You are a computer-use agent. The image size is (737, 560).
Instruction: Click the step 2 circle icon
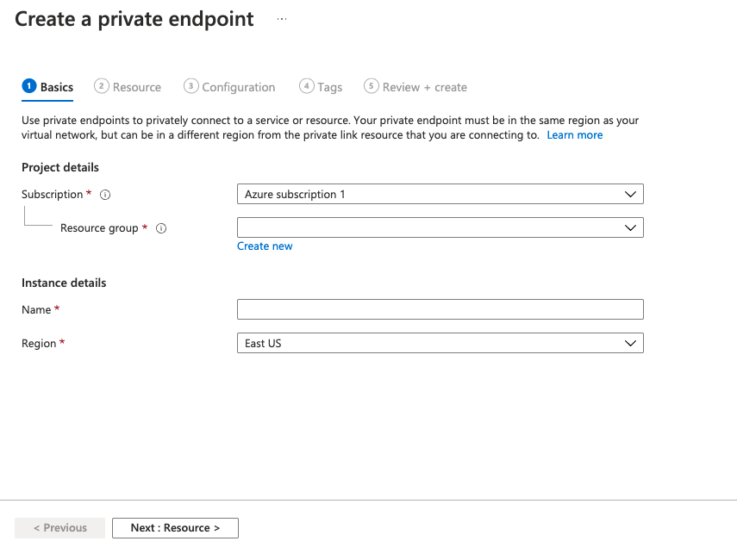tap(102, 86)
